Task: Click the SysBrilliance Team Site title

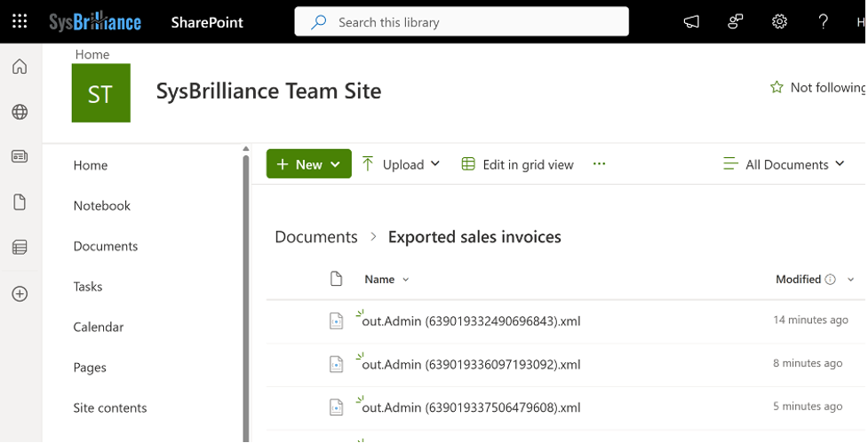Action: [268, 91]
